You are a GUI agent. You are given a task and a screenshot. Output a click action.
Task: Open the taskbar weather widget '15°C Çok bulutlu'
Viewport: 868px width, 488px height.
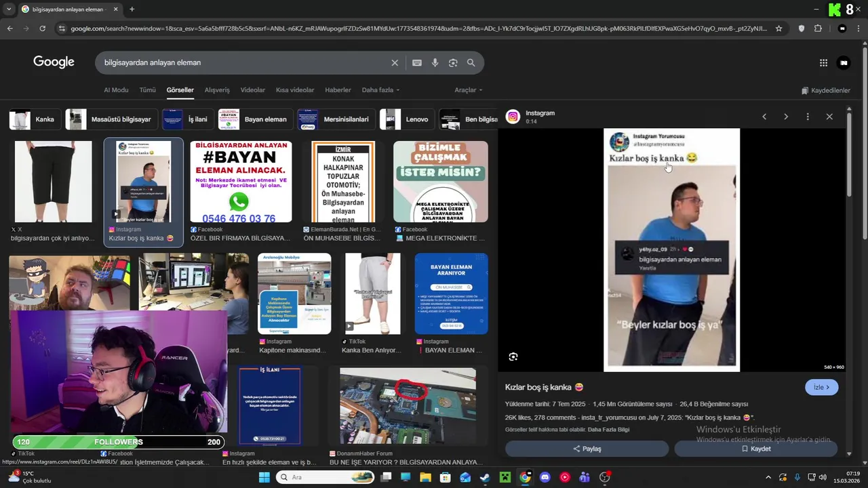(28, 477)
